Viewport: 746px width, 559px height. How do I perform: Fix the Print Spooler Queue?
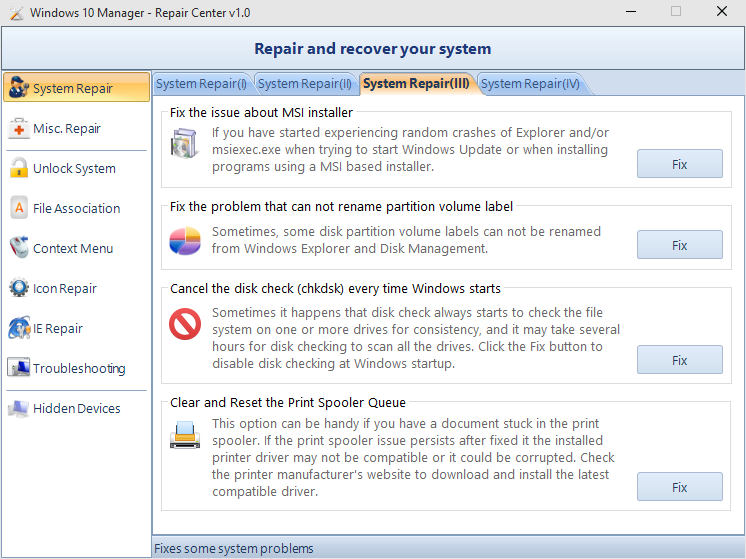tap(679, 487)
